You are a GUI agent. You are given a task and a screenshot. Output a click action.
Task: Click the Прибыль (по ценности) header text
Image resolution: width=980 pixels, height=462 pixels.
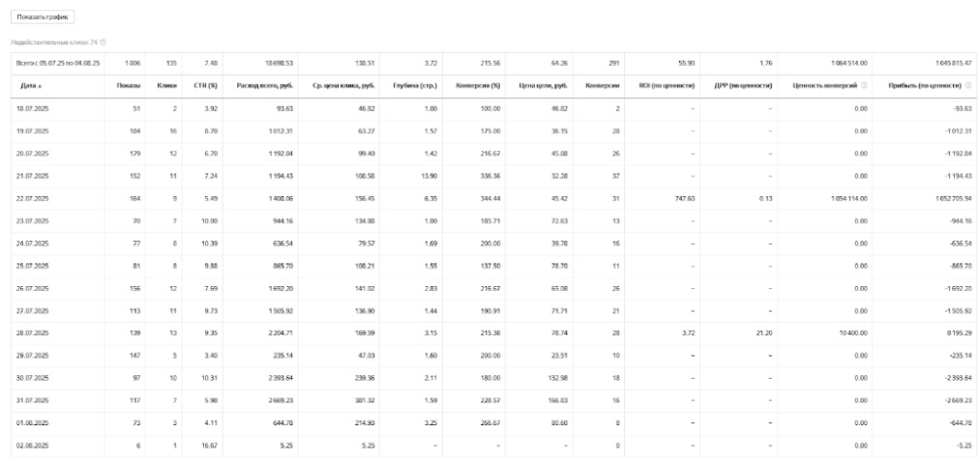click(x=925, y=85)
